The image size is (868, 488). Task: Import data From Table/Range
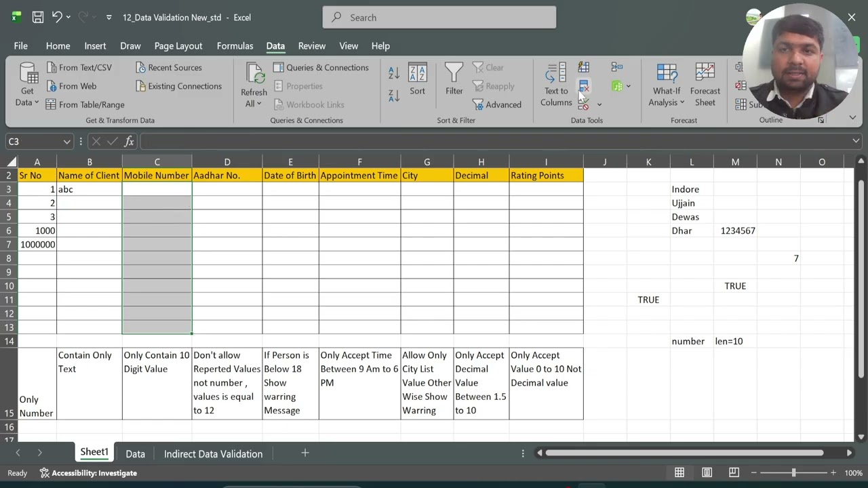click(x=85, y=104)
